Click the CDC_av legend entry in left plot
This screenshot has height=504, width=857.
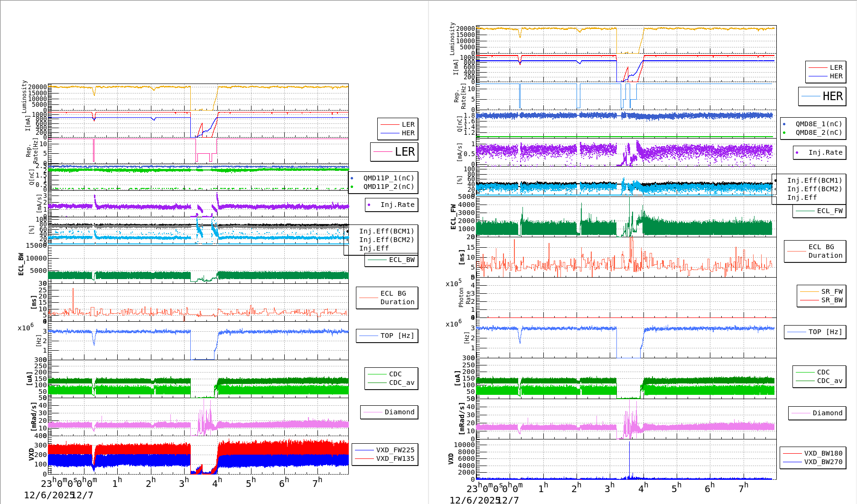(x=401, y=383)
